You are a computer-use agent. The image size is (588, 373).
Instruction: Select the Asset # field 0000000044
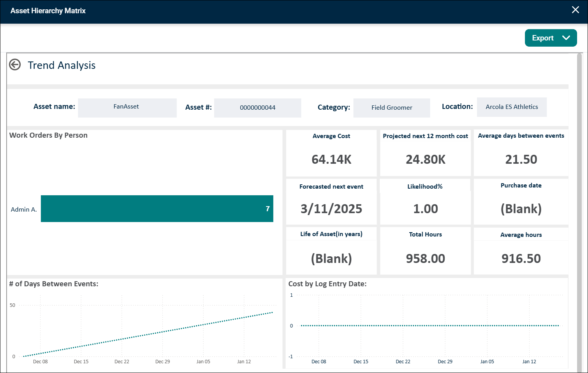point(257,108)
